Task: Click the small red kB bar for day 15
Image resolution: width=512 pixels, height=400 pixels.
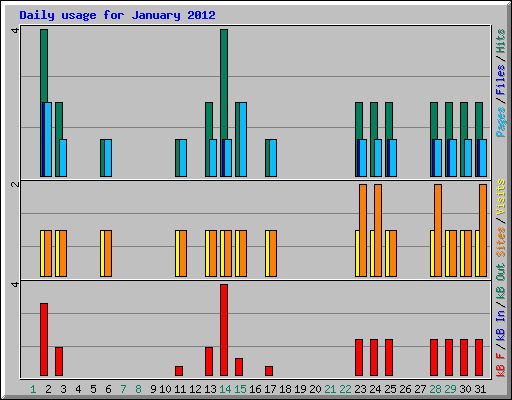Action: pos(239,367)
